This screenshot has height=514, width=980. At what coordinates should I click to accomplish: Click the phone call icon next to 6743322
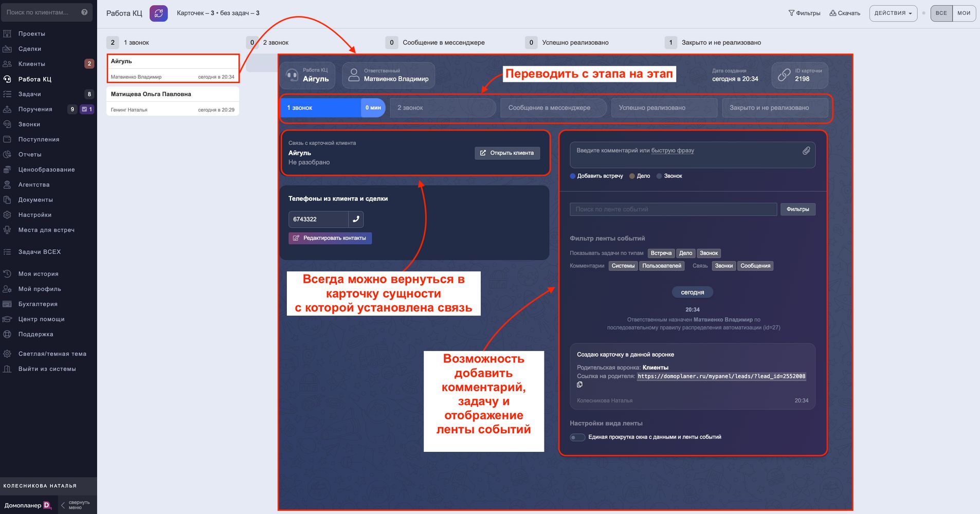[x=356, y=219]
